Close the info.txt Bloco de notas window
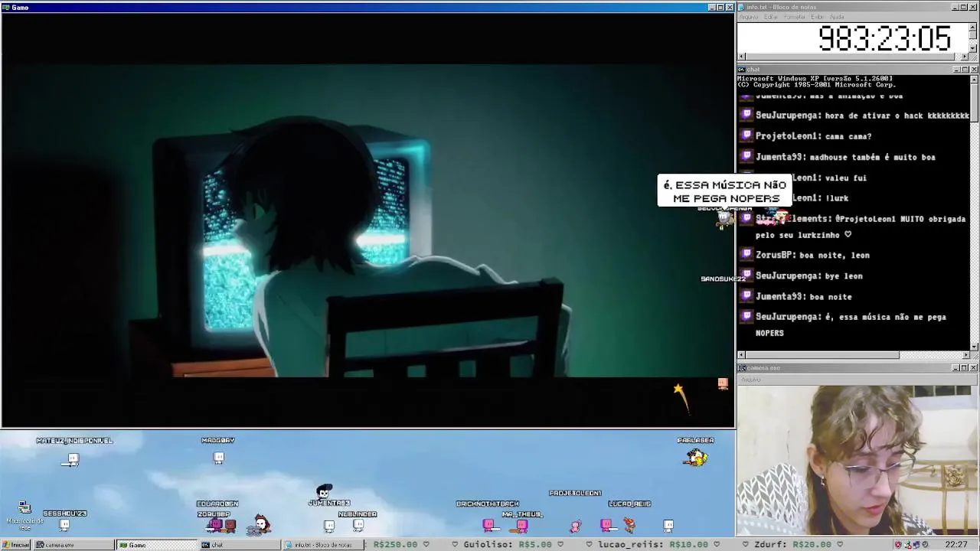Screen dimensions: 980x551 tap(974, 7)
